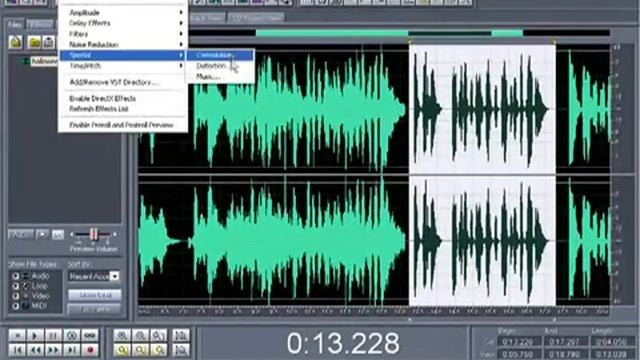Click the Fast Forward transport button
Viewport: 640px width, 360px height.
53,350
